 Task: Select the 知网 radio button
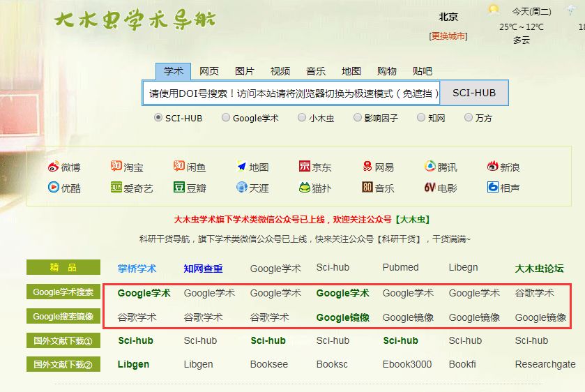tap(421, 118)
